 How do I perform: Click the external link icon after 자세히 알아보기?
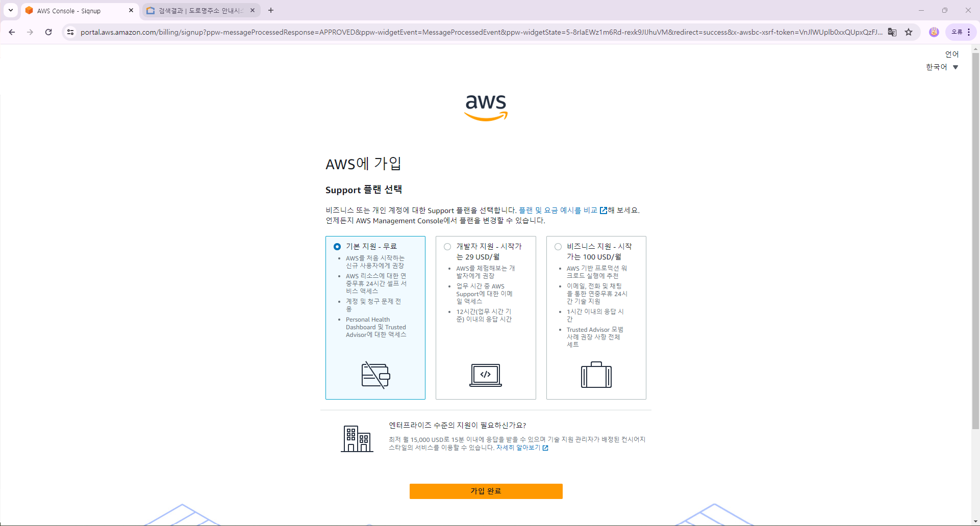click(x=545, y=448)
